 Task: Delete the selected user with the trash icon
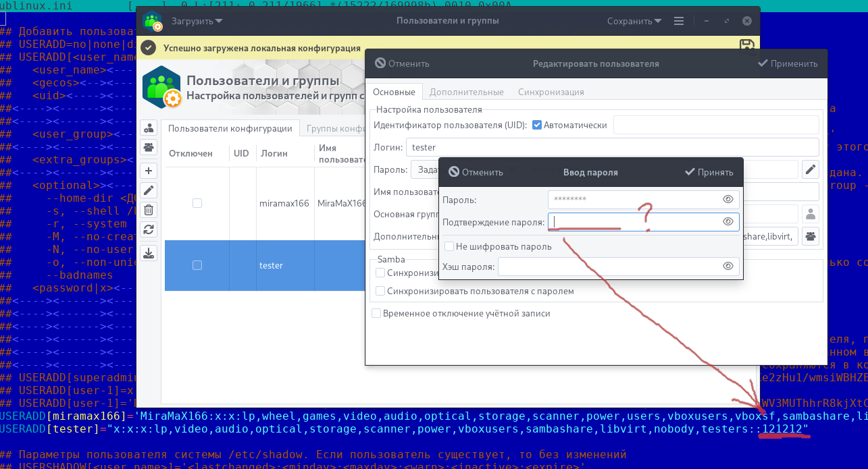coord(149,210)
